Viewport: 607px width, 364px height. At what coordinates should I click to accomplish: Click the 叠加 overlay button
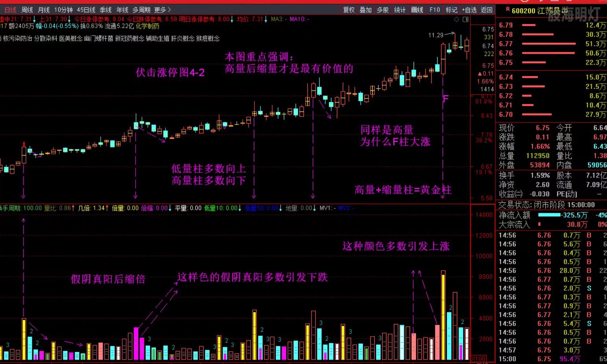click(x=366, y=10)
